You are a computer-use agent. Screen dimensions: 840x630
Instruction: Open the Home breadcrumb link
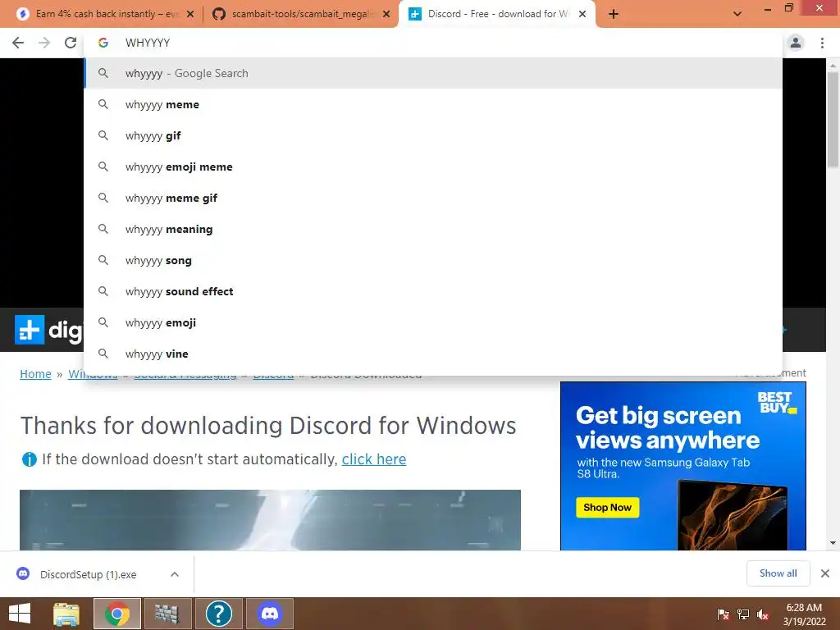[35, 374]
